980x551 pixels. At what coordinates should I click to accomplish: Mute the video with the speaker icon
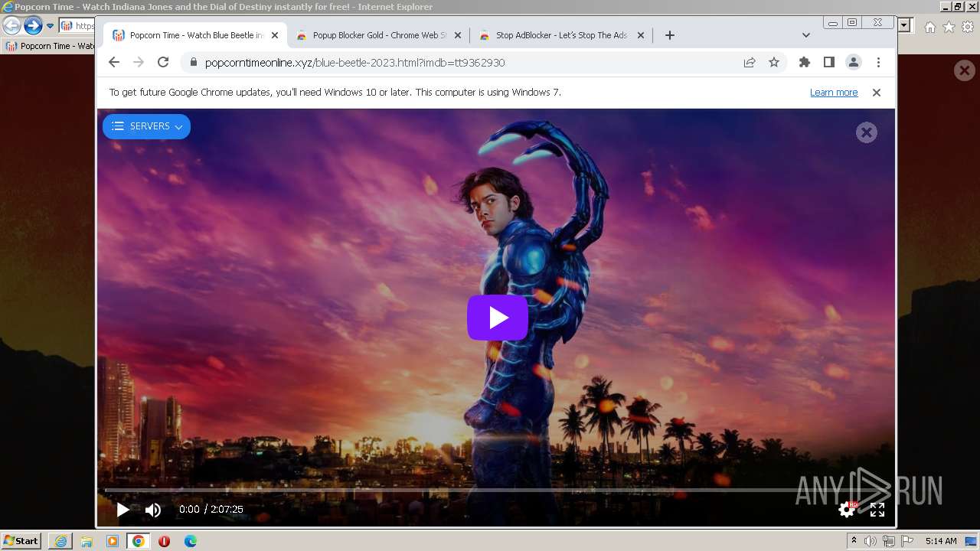[x=153, y=510]
